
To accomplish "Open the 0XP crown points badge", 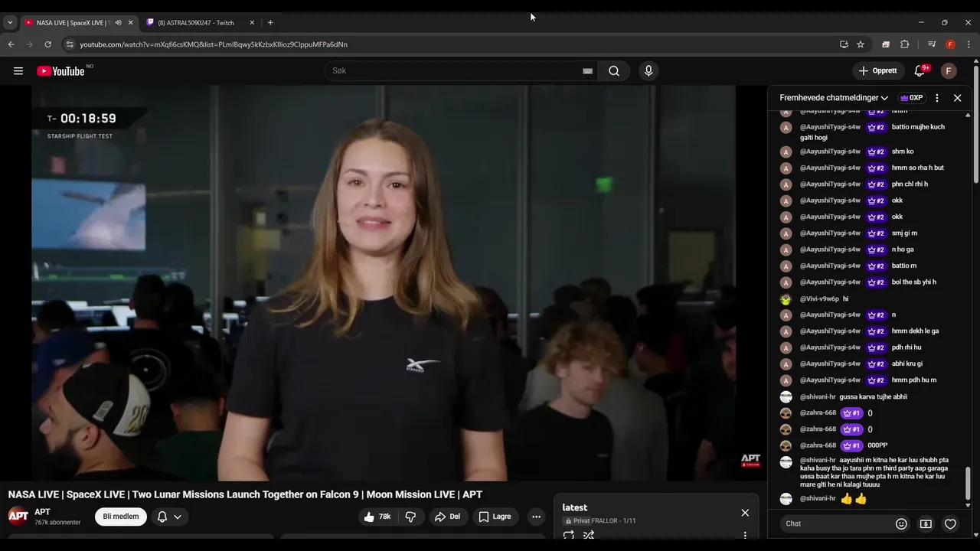I will click(911, 98).
